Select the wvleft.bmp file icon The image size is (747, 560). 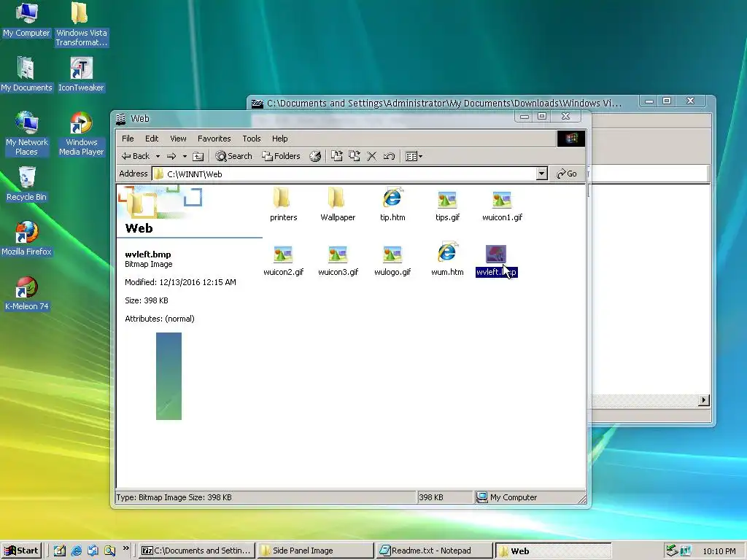click(x=495, y=254)
